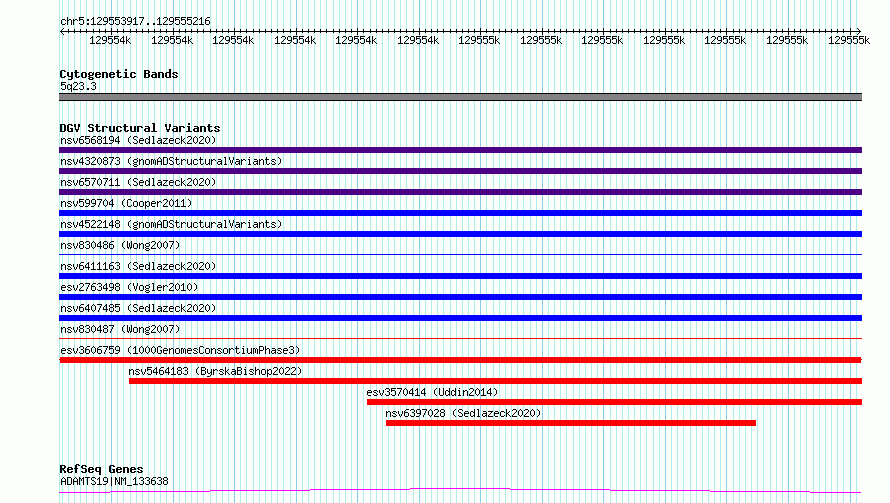Click the red bar under nsv5464183

pyautogui.click(x=496, y=381)
